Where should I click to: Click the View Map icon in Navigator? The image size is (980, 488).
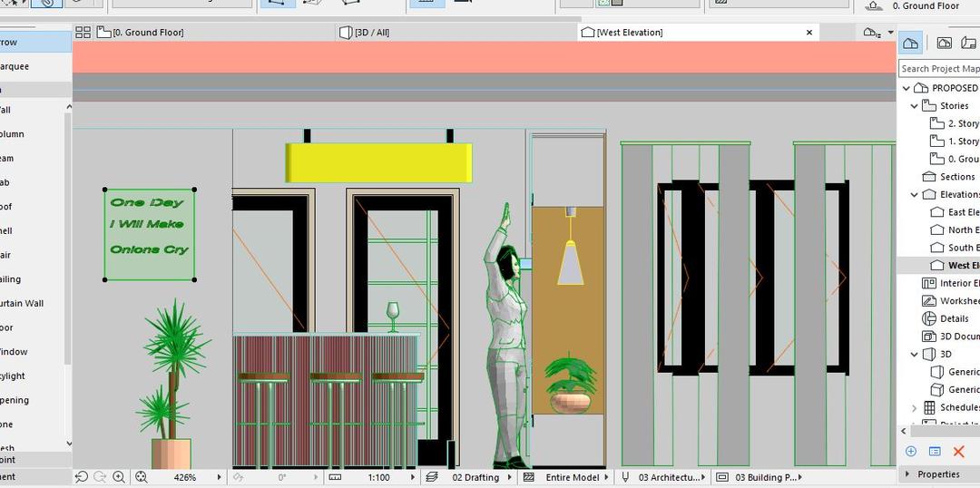[944, 43]
